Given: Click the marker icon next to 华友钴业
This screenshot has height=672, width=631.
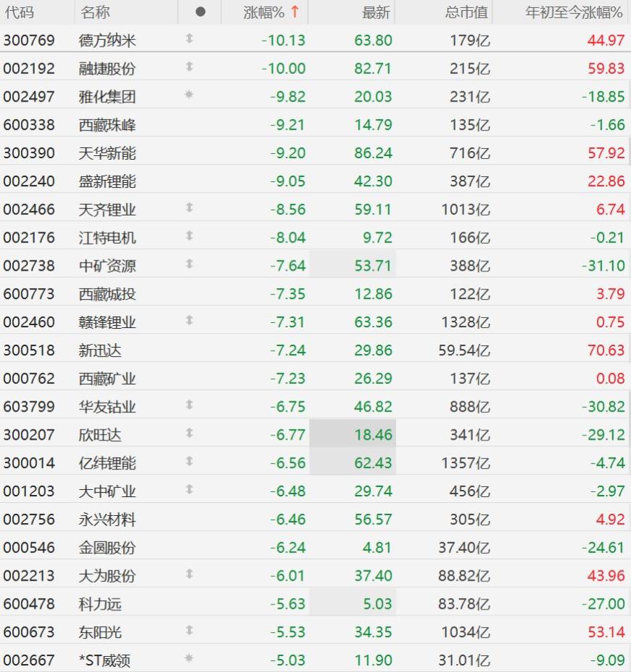Looking at the screenshot, I should [189, 405].
